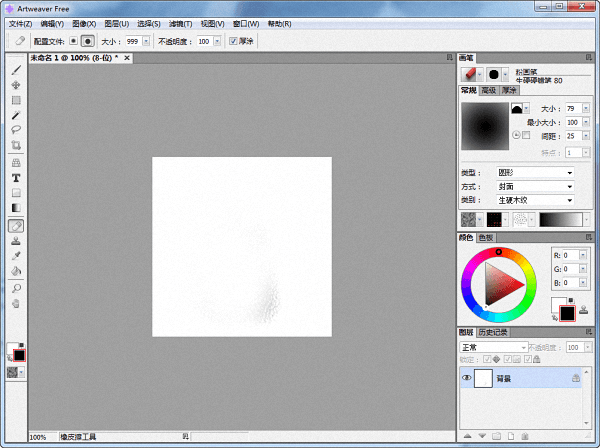Select the Lasso tool
The width and height of the screenshot is (600, 448).
coord(16,131)
